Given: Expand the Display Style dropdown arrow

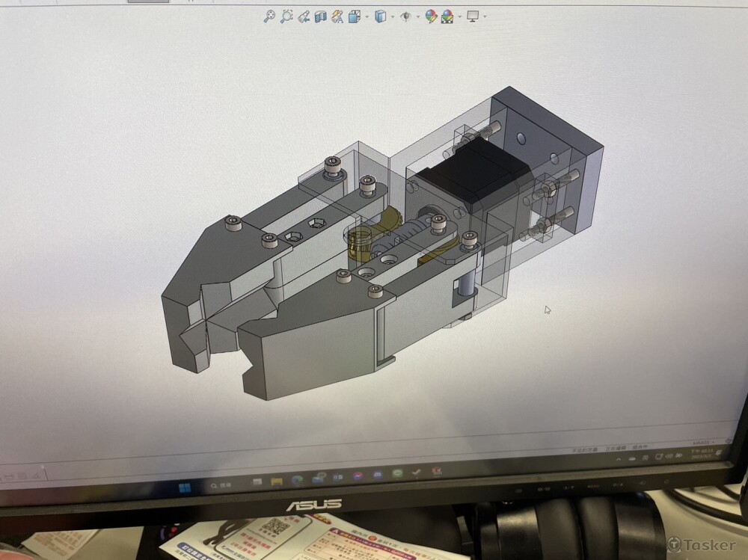Looking at the screenshot, I should point(391,16).
